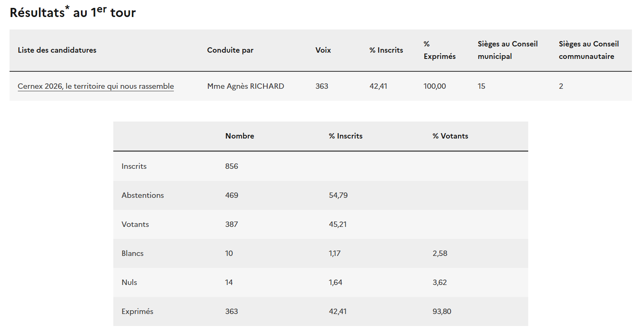The height and width of the screenshot is (331, 644).
Task: Select the Votants row label
Action: click(x=135, y=224)
